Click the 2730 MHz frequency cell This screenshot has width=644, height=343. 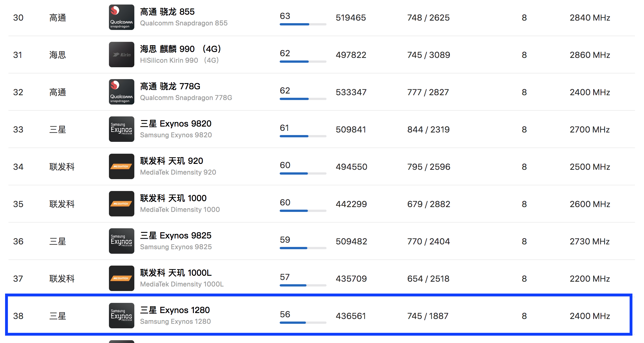coord(590,242)
